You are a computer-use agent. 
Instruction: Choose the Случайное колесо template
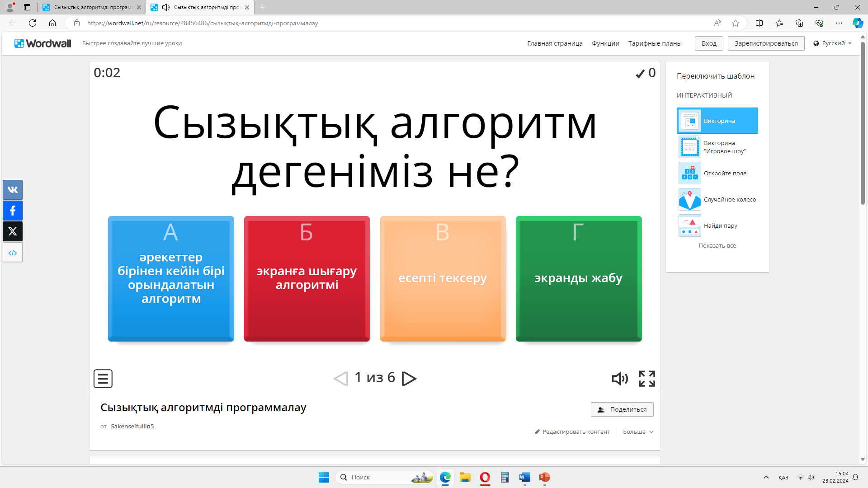[x=729, y=199]
